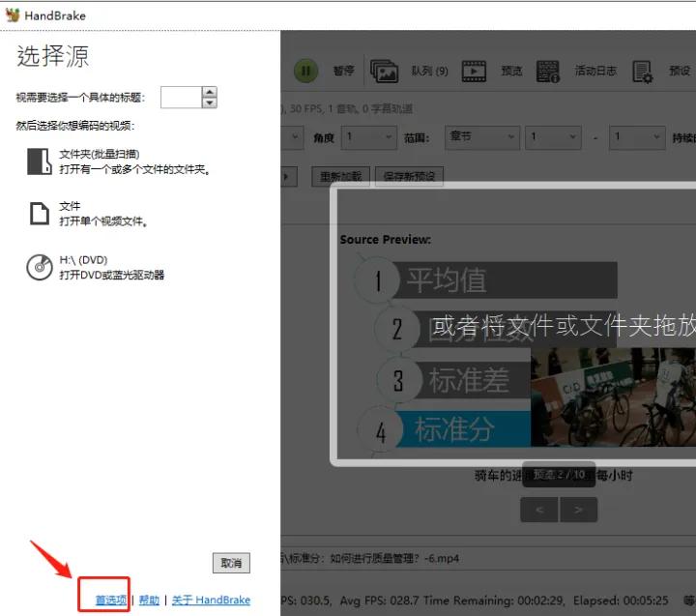Select 打开DVD或蓝光驱动器 option text
The height and width of the screenshot is (616, 696).
(x=112, y=275)
